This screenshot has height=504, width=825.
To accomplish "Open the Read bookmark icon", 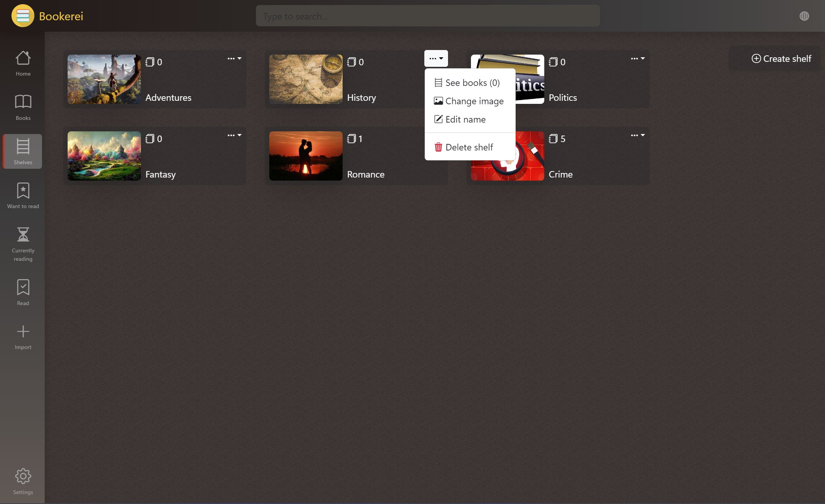I will click(x=23, y=288).
